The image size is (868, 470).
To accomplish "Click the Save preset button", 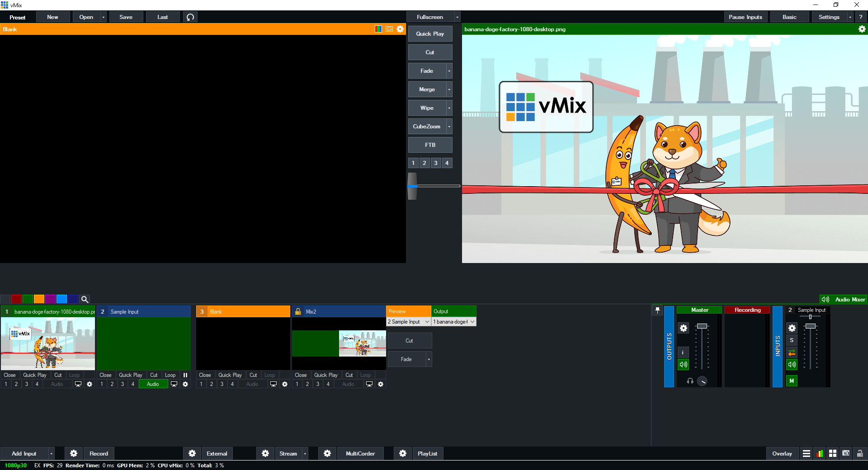I will [126, 17].
